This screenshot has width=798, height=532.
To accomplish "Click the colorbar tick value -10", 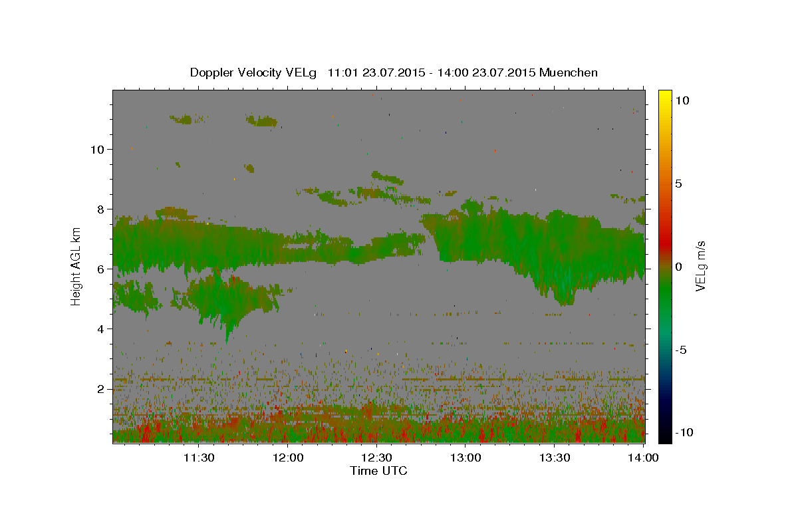I will pyautogui.click(x=683, y=432).
